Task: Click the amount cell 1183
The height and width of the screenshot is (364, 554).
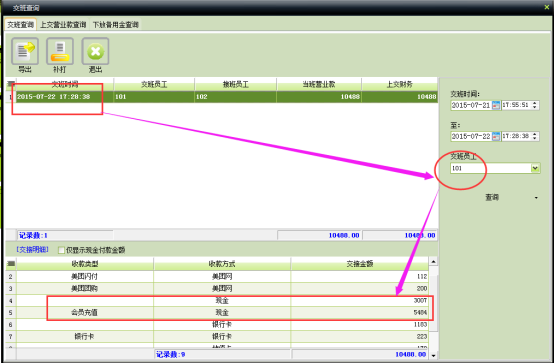Action: [x=360, y=324]
